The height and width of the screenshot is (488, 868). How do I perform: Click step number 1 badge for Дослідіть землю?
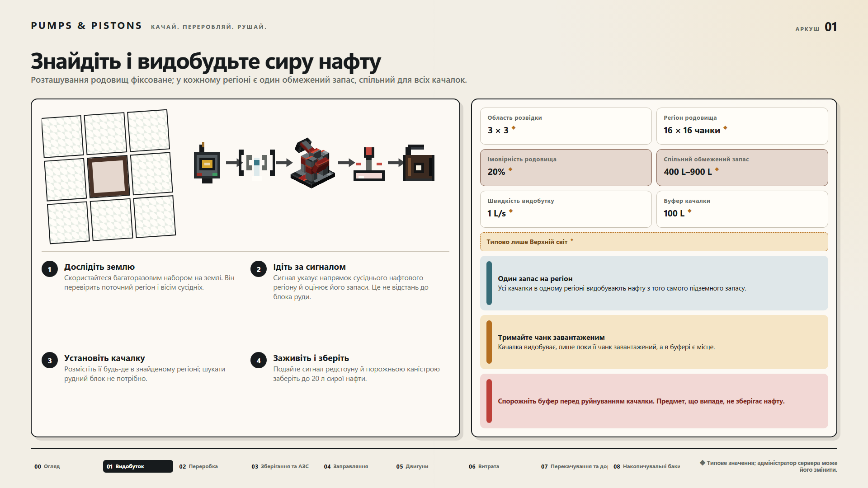click(50, 269)
